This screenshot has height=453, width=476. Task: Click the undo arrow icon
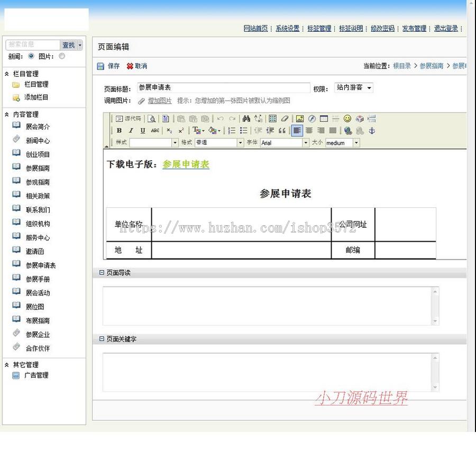coord(221,118)
